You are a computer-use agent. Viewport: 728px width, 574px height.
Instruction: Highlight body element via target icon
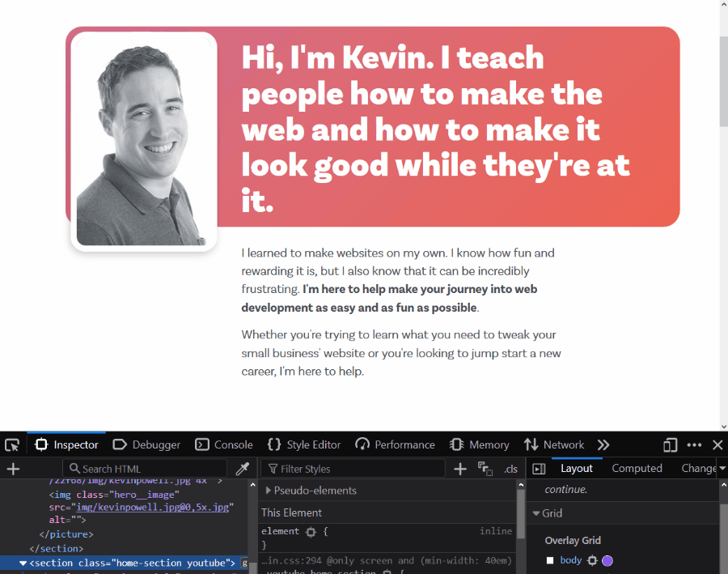[592, 560]
